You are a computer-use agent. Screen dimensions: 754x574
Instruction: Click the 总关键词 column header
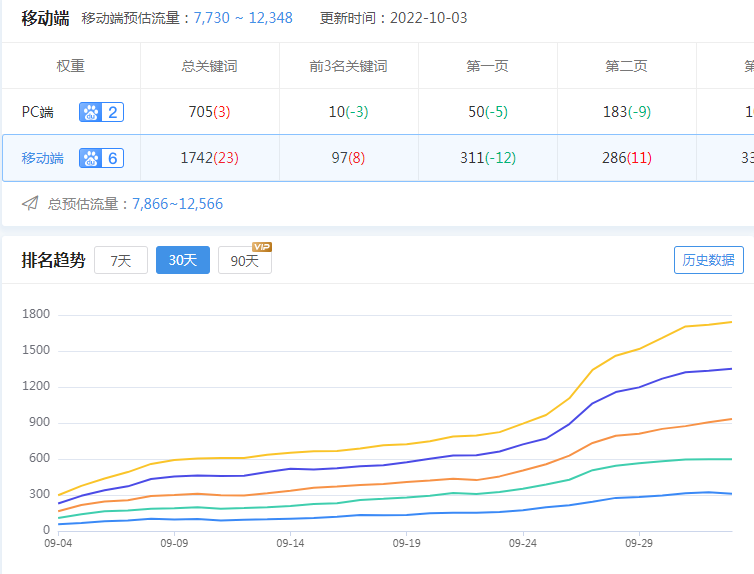210,66
